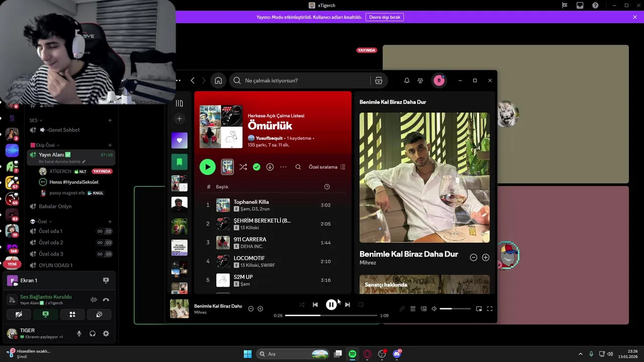Open noise suppression waveform icon
Viewport: 644px width, 362px height.
(94, 300)
